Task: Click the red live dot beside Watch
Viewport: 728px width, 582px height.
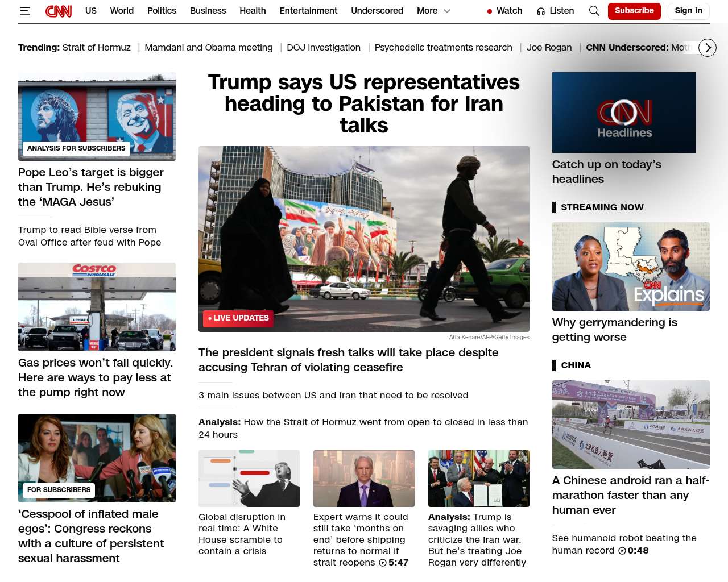Action: (489, 11)
